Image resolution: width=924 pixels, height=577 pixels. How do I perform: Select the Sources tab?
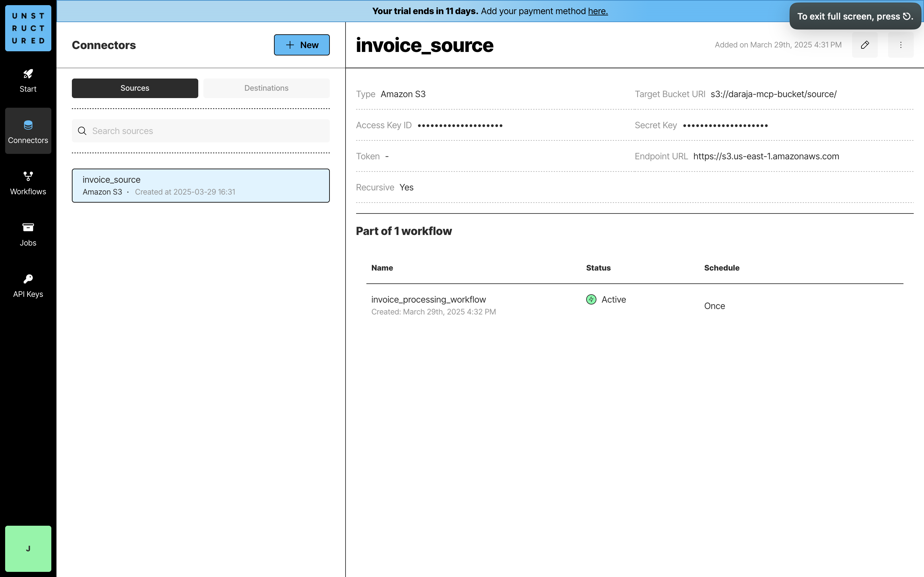pos(135,88)
